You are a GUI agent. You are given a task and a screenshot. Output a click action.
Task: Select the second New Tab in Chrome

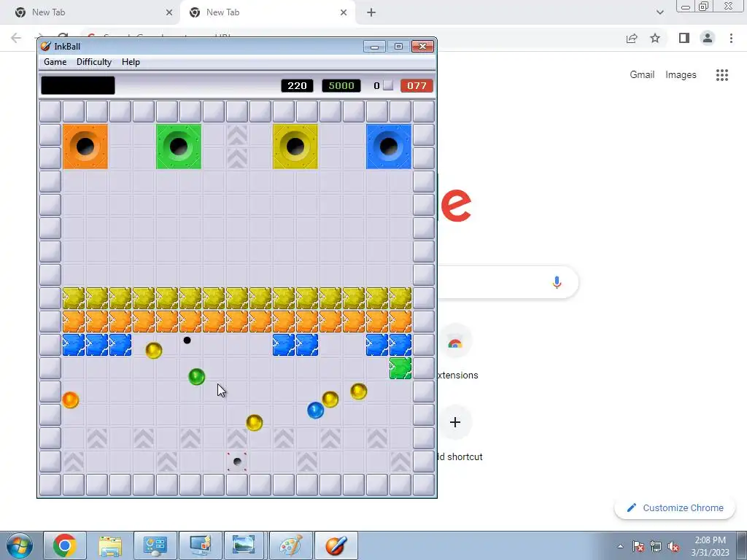[267, 12]
